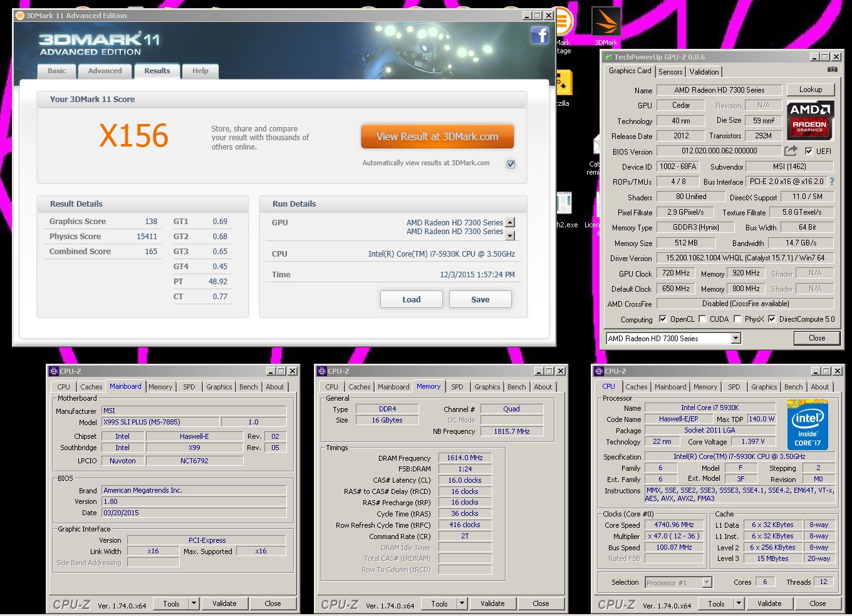
Task: Click the X156 score text
Action: (133, 136)
